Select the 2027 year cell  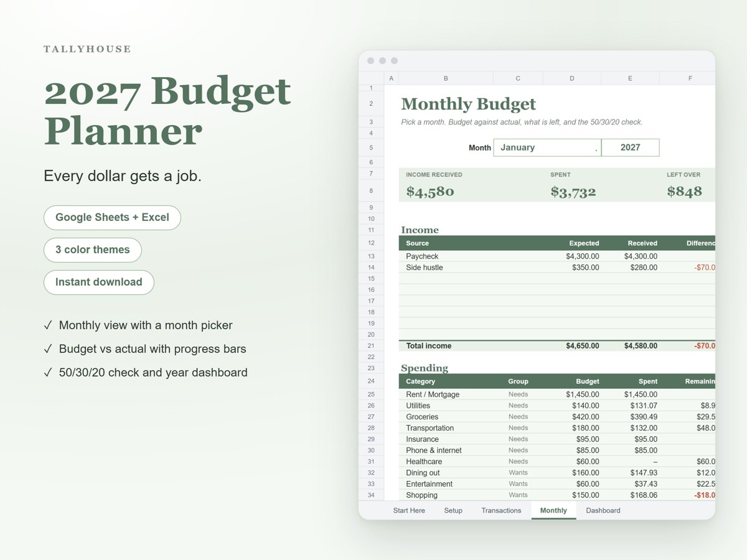630,147
